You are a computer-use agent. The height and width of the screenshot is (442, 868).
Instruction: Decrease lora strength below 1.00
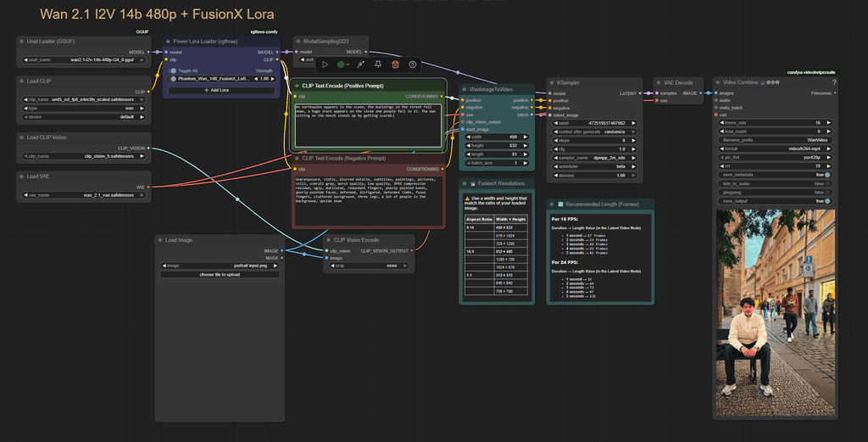click(256, 79)
